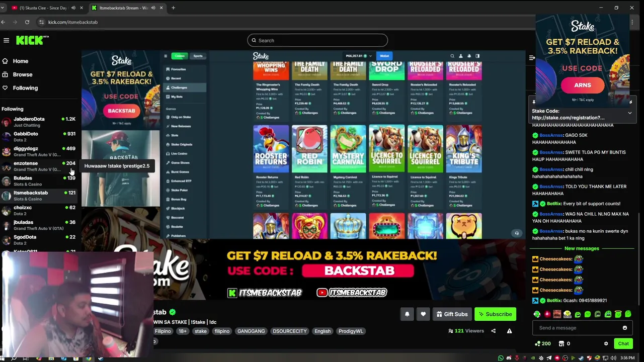Screen dimensions: 644x362
Task: Click the Mystery Carnival game thumbnail in stream
Action: (348, 149)
